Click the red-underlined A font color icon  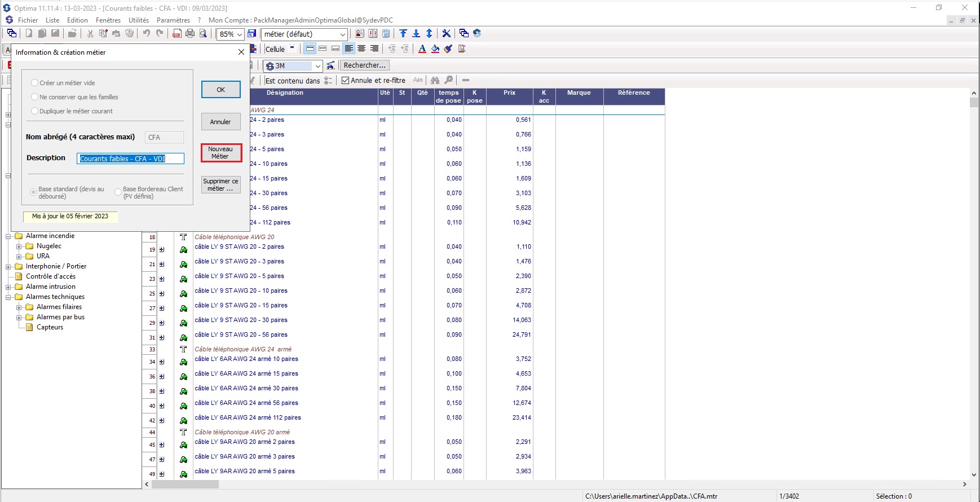click(x=422, y=49)
